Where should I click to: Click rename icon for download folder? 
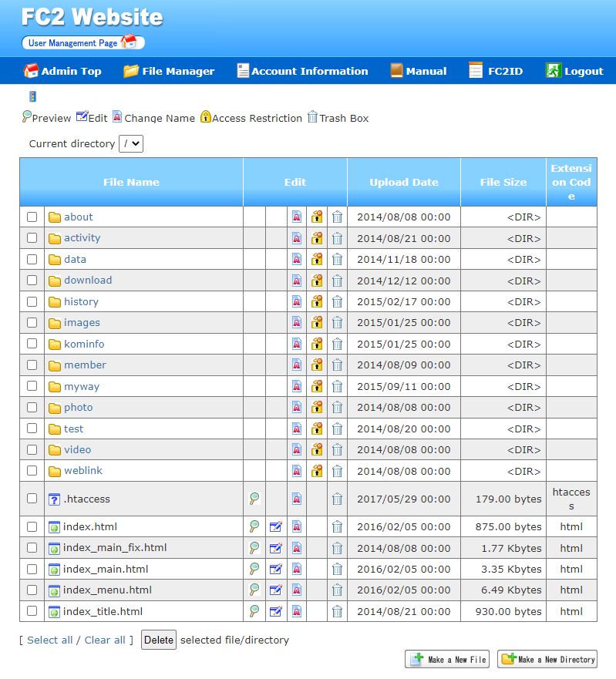(297, 281)
